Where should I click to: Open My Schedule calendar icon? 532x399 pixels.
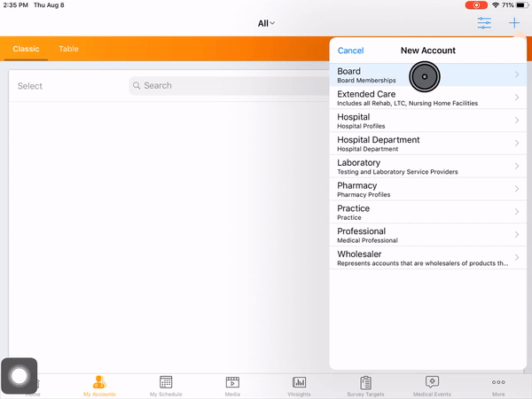click(x=165, y=384)
